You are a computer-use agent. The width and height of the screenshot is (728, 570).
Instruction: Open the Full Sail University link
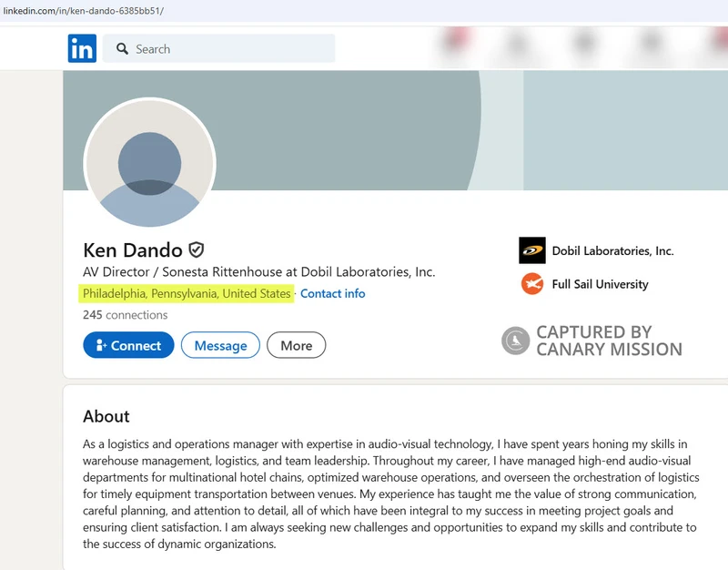tap(600, 284)
